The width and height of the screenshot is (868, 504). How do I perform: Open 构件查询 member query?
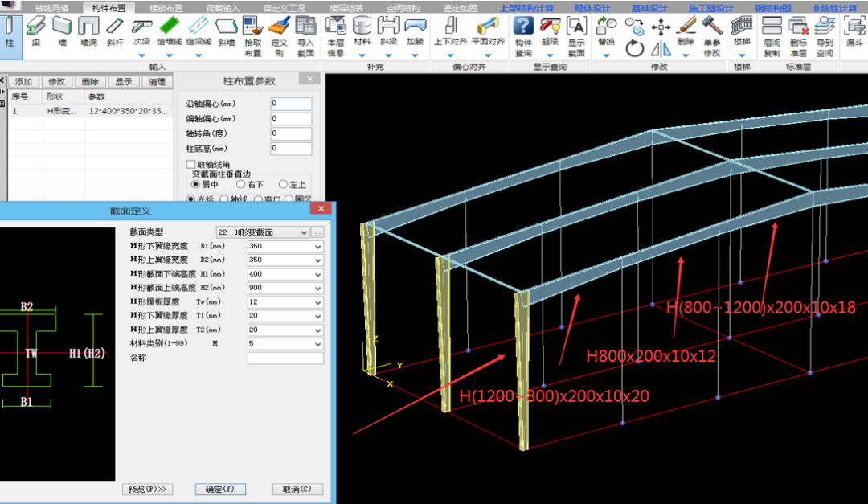pos(523,36)
